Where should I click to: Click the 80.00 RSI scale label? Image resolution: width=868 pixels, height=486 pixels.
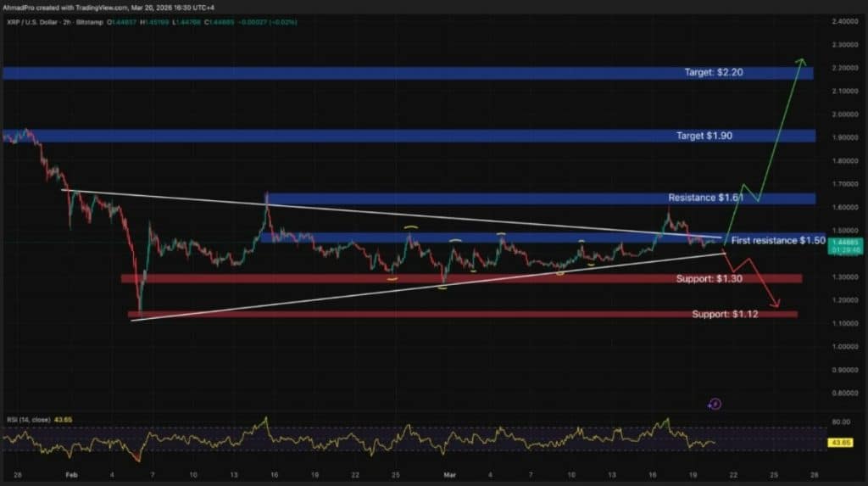841,422
